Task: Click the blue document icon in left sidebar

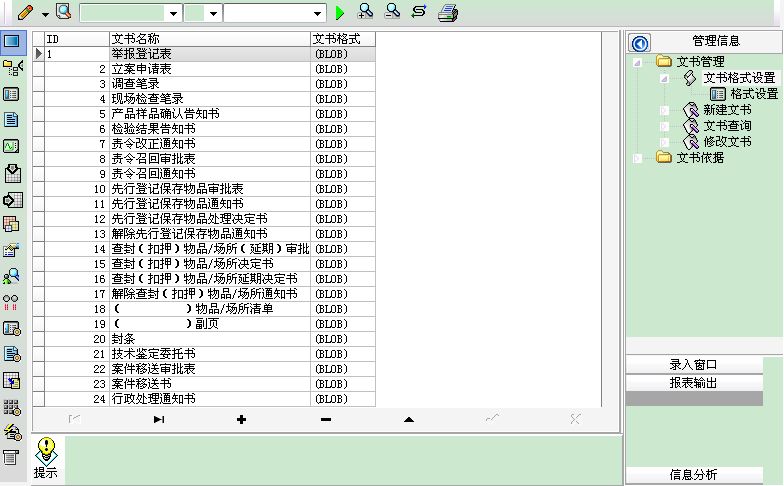Action: click(x=11, y=120)
